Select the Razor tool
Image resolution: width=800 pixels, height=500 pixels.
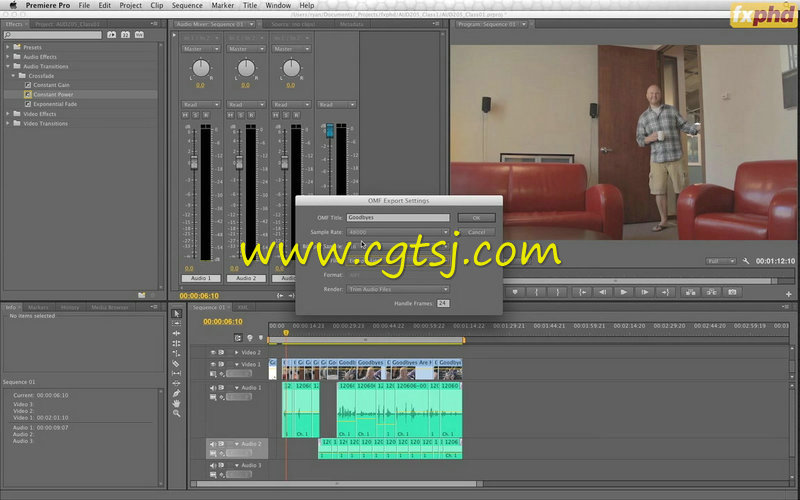tap(177, 363)
